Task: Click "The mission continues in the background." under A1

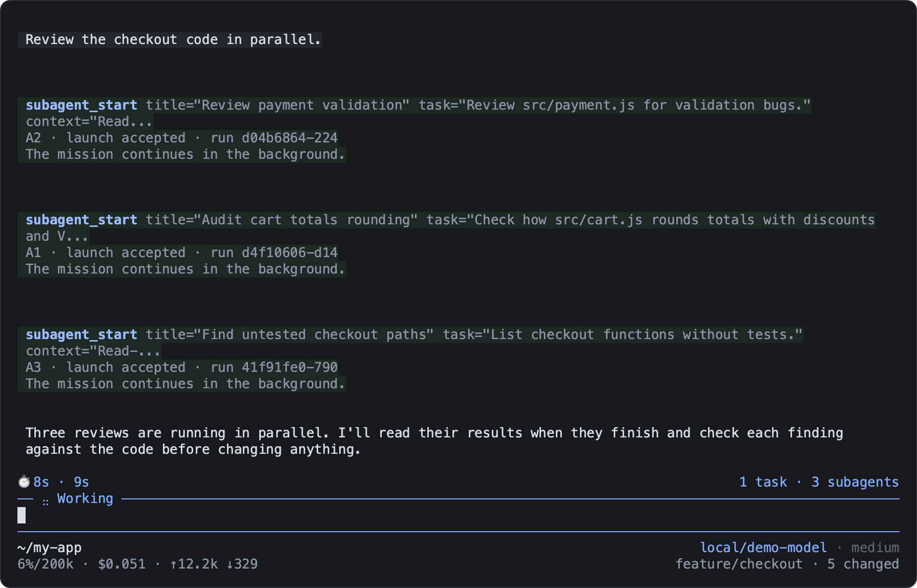Action: (x=185, y=269)
